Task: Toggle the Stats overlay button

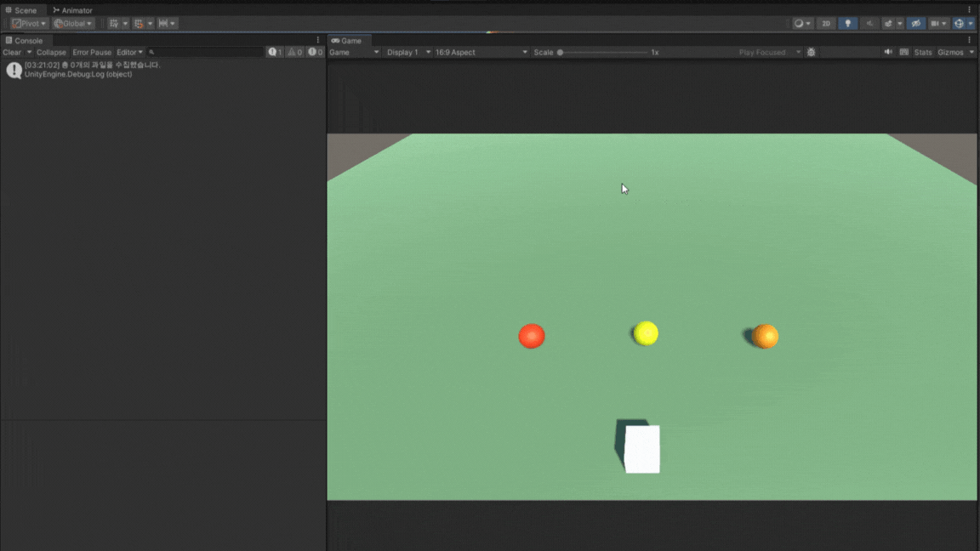Action: [x=922, y=53]
